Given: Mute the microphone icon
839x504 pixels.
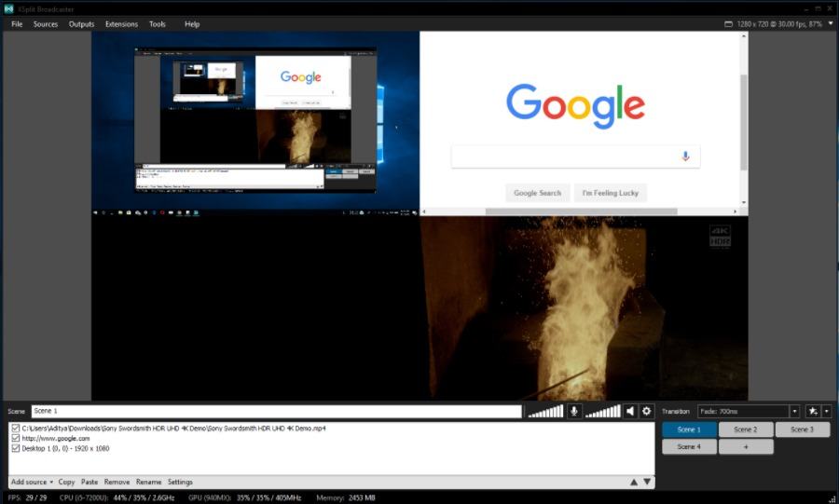Looking at the screenshot, I should (x=574, y=411).
